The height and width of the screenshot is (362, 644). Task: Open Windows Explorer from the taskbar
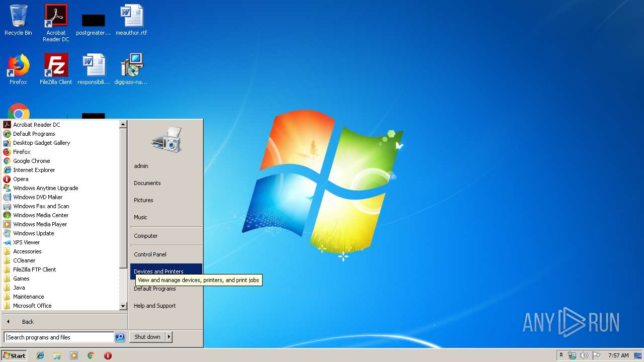57,355
